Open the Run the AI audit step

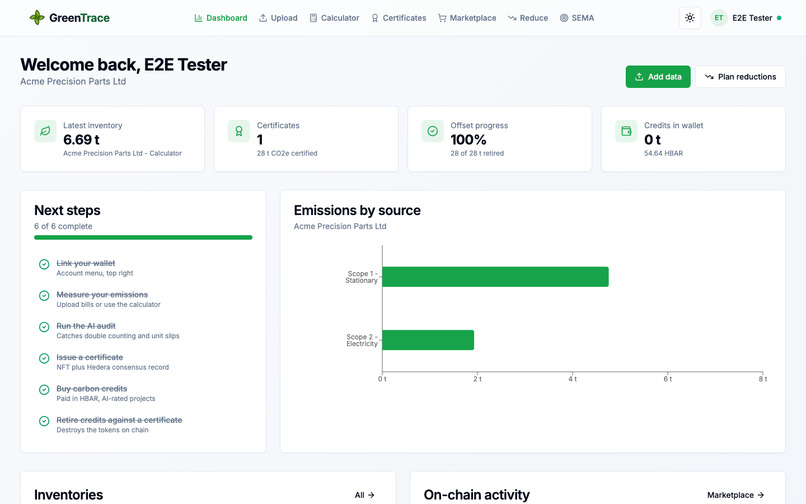tap(143, 331)
